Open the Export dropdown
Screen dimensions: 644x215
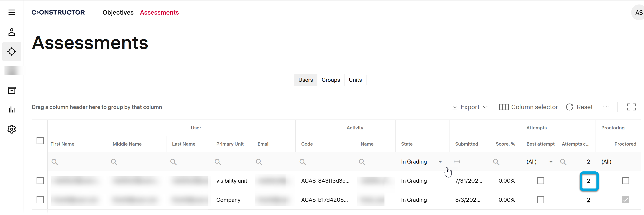click(x=470, y=107)
